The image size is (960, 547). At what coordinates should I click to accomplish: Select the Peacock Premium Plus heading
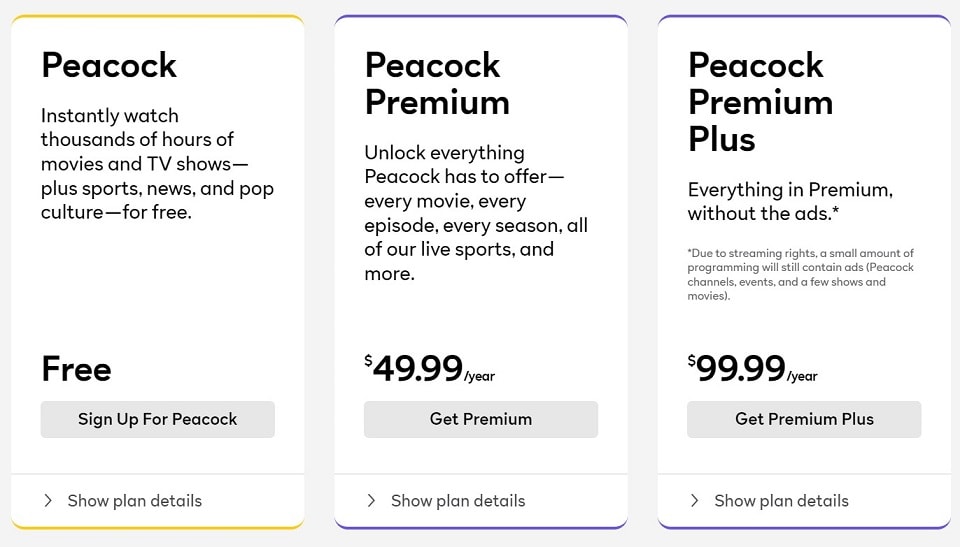pyautogui.click(x=760, y=101)
